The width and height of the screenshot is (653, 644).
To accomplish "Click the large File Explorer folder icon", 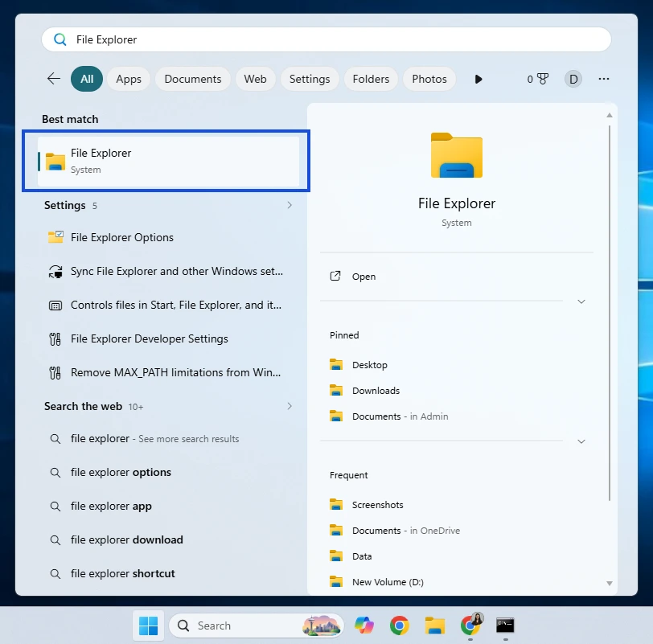I will (x=457, y=155).
